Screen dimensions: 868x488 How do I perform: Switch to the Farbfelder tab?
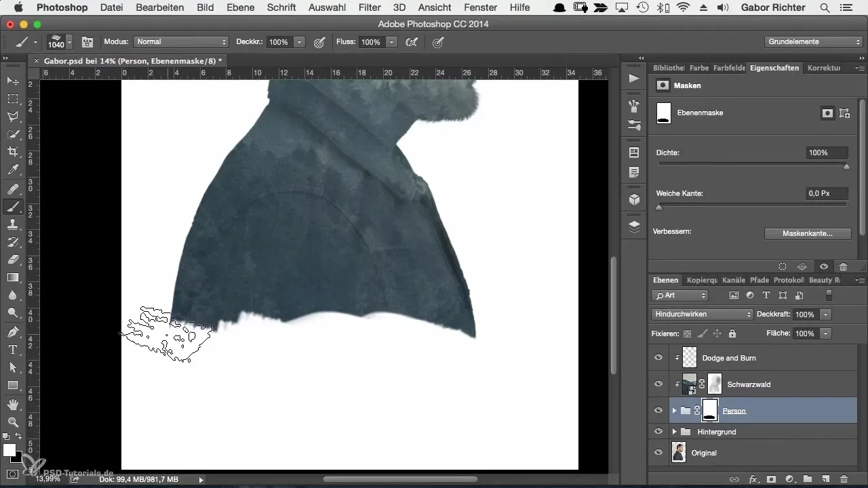pyautogui.click(x=728, y=68)
